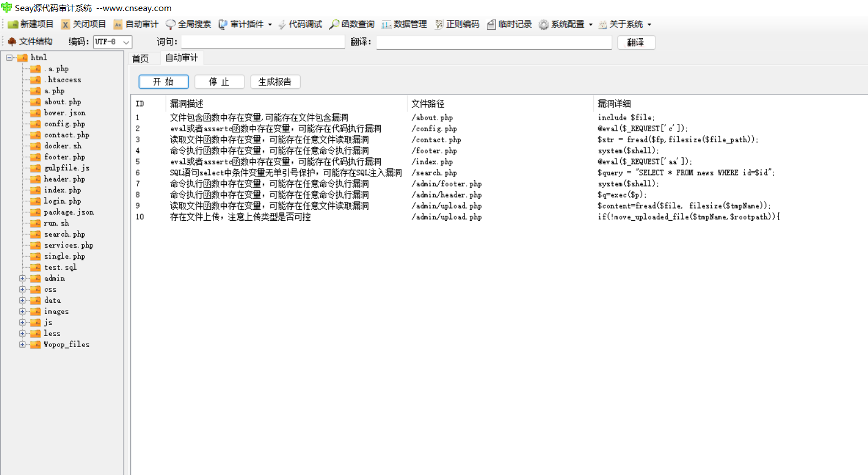Click the 漏洞描述 column header
This screenshot has height=475, width=868.
[286, 104]
